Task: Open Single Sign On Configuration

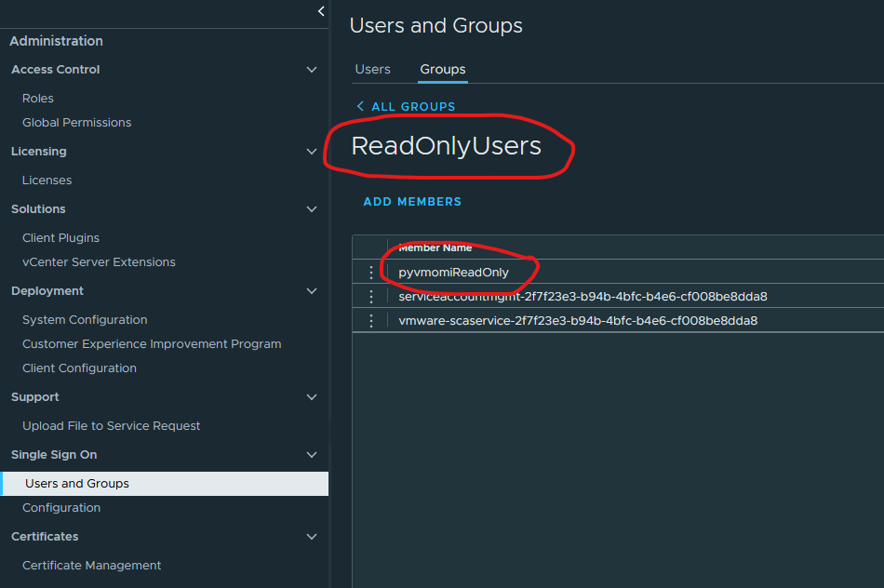Action: click(x=61, y=508)
